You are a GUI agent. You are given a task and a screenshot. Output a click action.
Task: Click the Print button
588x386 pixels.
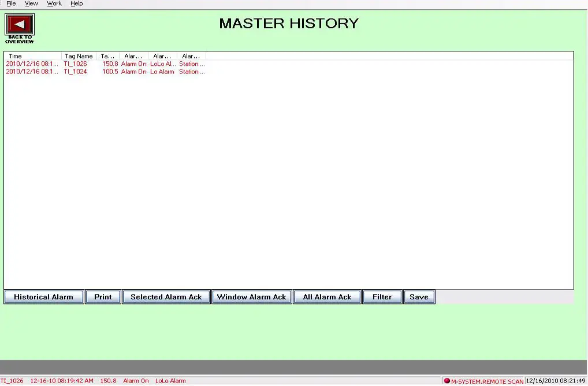click(103, 297)
